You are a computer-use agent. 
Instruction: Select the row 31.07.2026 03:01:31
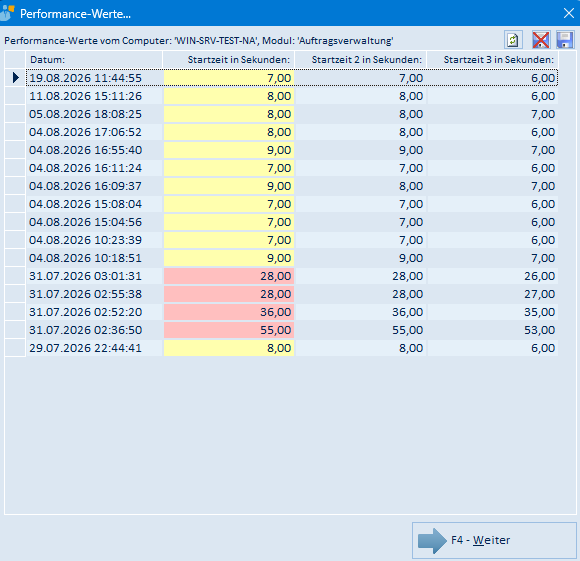pyautogui.click(x=292, y=276)
